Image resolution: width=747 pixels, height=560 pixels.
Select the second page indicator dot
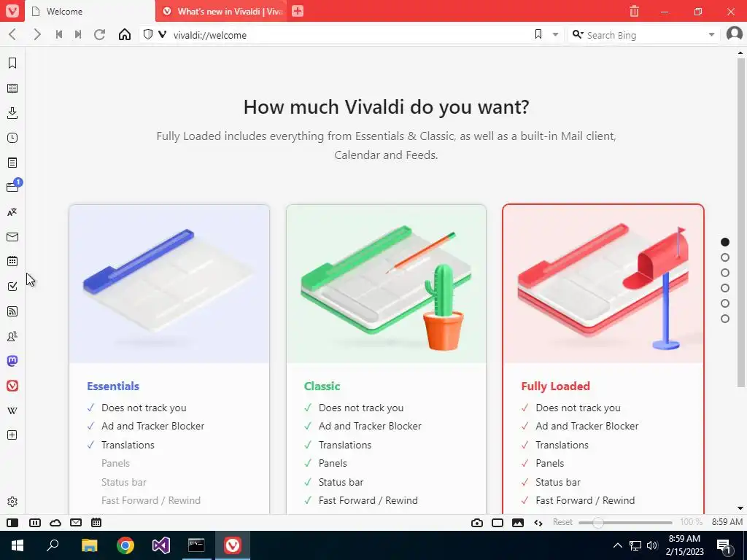pos(725,257)
